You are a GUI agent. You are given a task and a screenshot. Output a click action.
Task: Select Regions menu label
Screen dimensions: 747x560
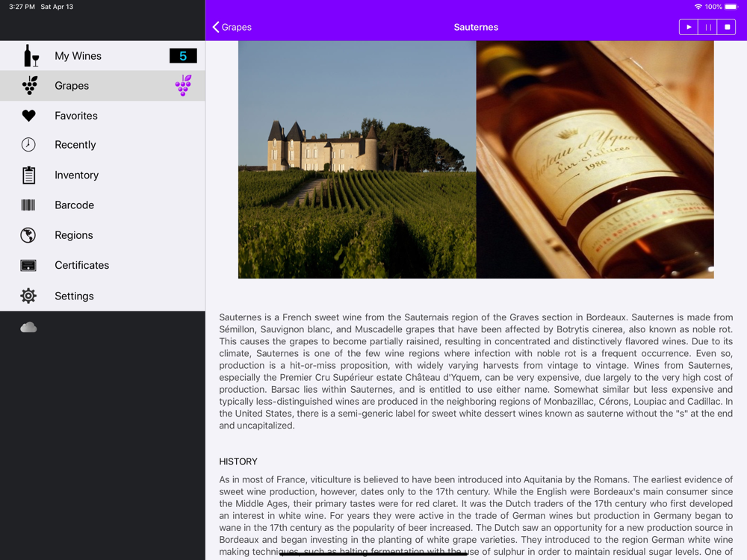74,235
